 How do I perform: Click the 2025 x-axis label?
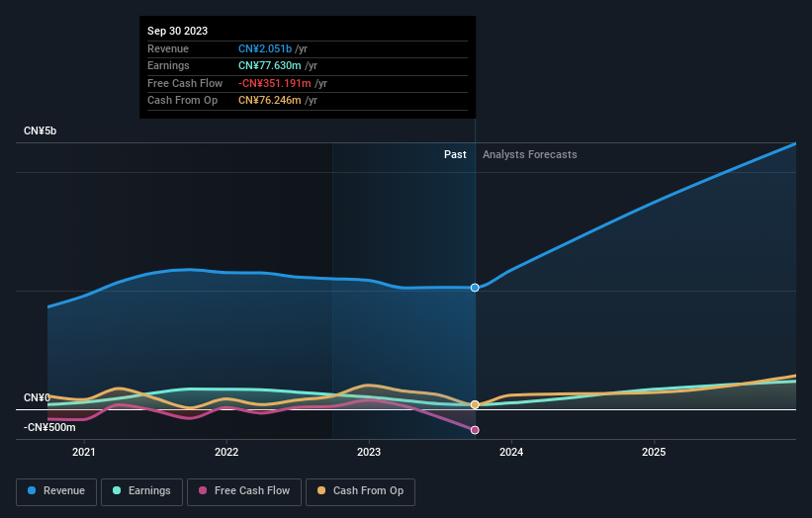tap(654, 452)
